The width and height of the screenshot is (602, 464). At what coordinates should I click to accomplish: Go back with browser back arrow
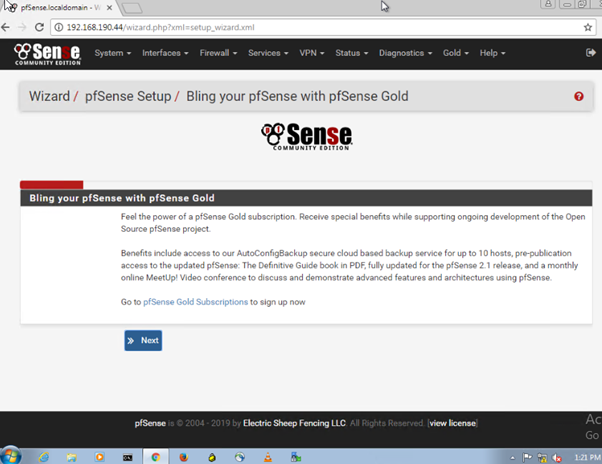pos(6,27)
